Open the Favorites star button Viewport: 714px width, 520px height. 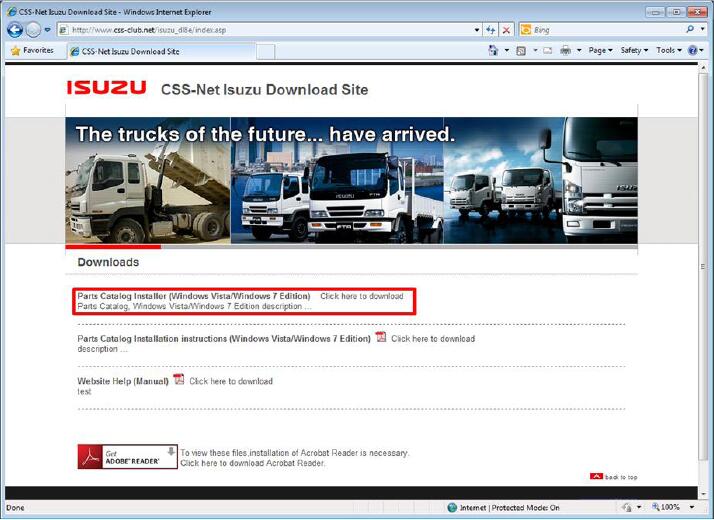click(x=32, y=51)
